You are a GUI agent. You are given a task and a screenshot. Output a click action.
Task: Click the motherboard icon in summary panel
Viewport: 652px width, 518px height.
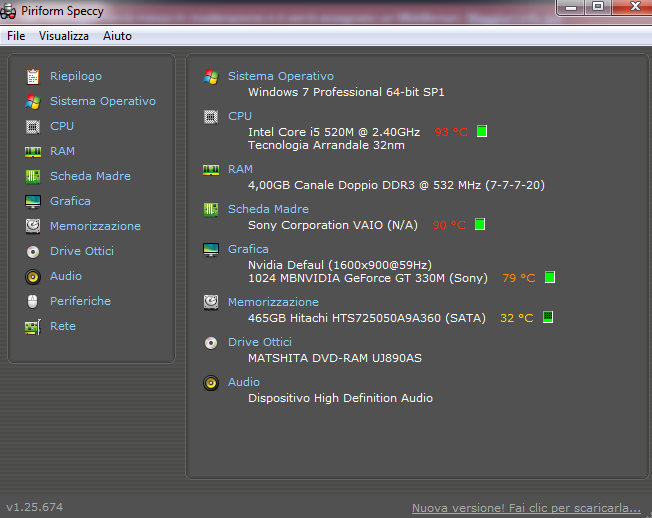(211, 210)
